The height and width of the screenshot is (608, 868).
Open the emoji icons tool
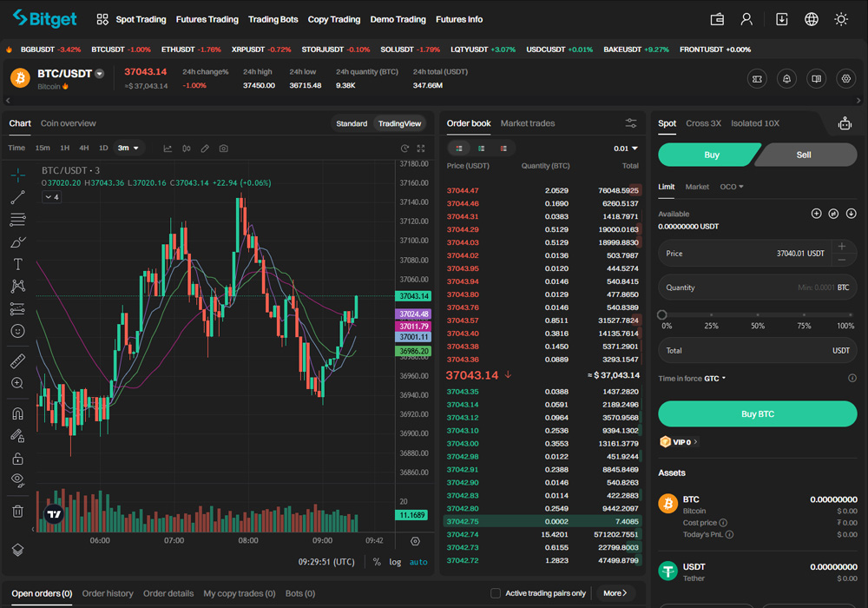coord(17,331)
